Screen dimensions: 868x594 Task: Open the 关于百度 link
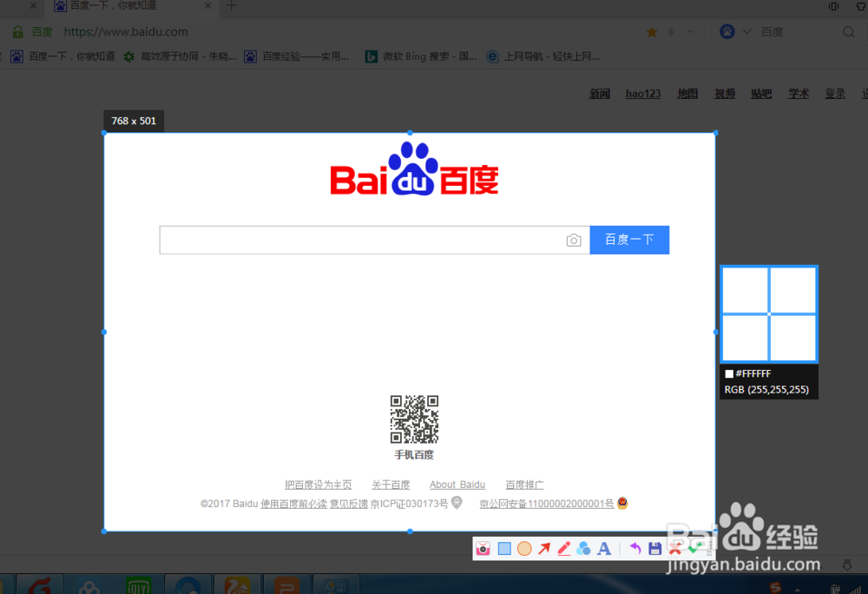click(391, 485)
